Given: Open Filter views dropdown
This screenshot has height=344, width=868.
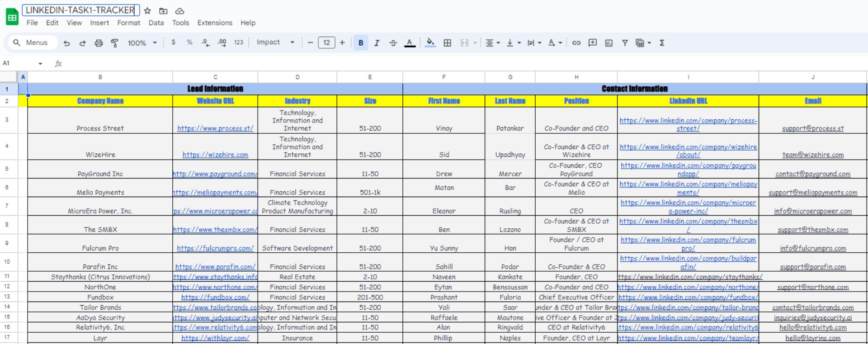Looking at the screenshot, I should point(643,43).
